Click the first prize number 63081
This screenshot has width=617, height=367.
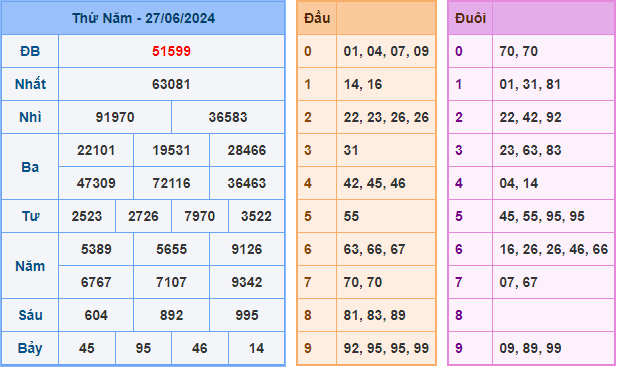click(171, 84)
